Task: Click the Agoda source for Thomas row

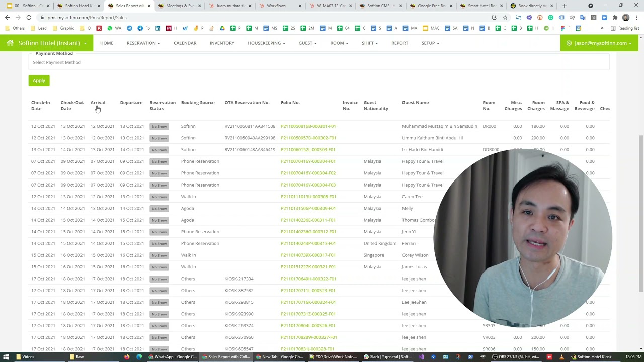Action: point(187,220)
